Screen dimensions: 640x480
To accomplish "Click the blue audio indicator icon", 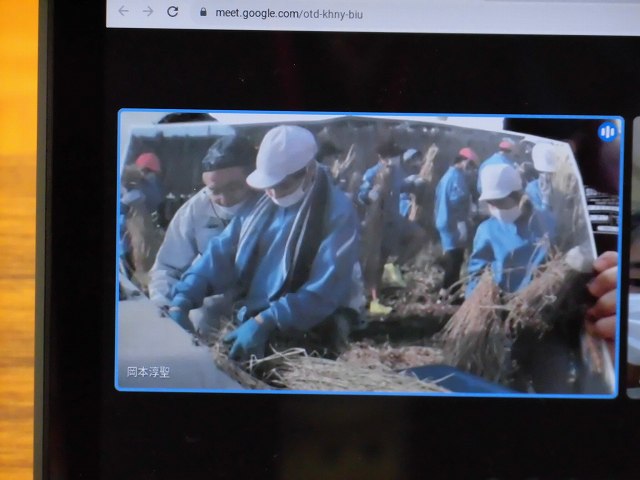I will (608, 132).
